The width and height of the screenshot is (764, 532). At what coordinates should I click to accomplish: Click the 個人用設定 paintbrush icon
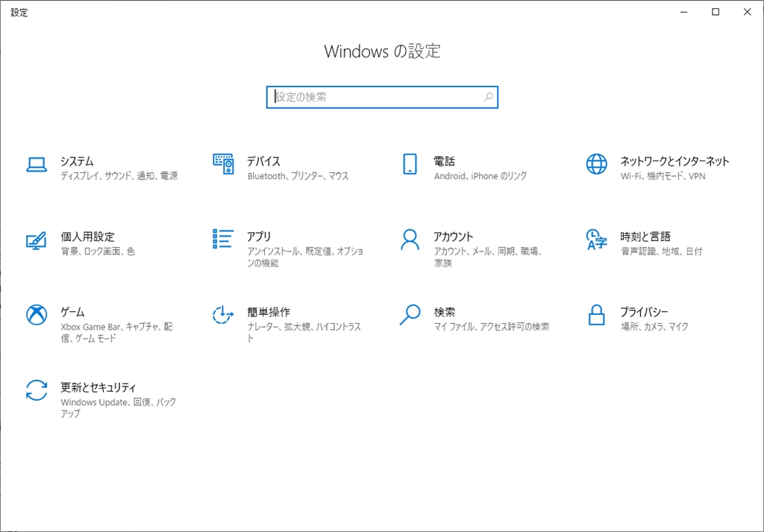coord(36,240)
